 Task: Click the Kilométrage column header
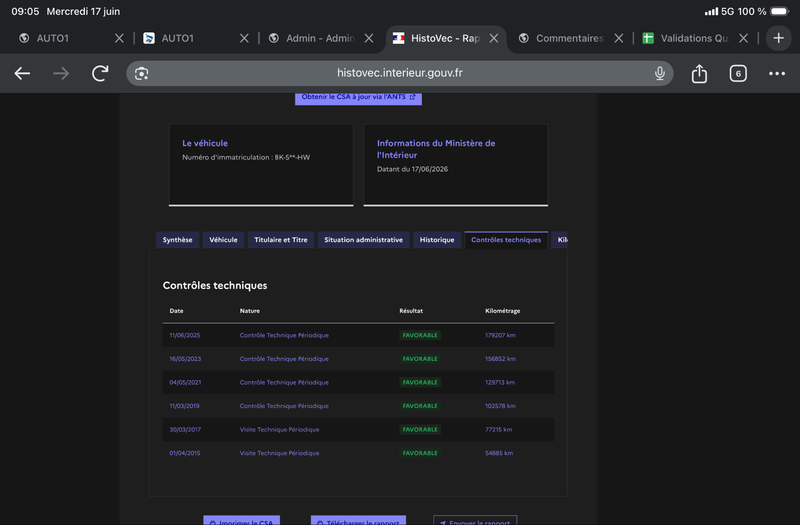(x=503, y=311)
